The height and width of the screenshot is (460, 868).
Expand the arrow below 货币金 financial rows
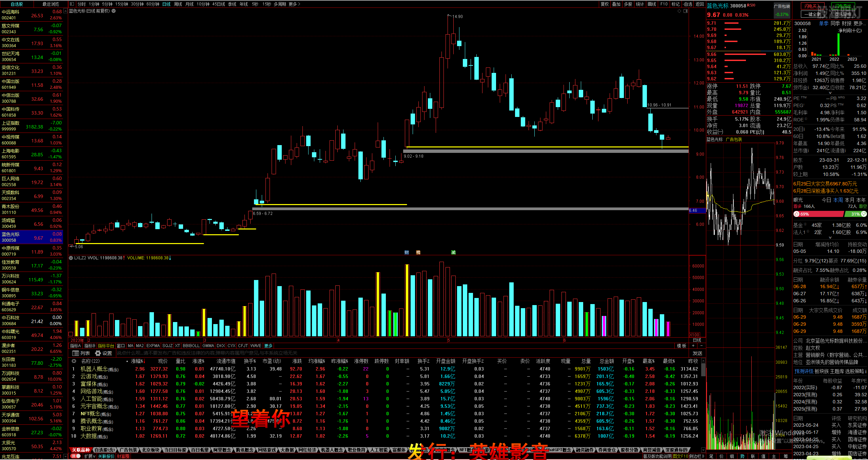[x=830, y=93]
